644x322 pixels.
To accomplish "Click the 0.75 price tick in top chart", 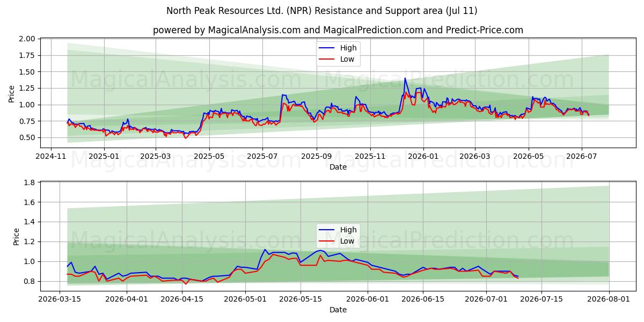I will tap(27, 121).
